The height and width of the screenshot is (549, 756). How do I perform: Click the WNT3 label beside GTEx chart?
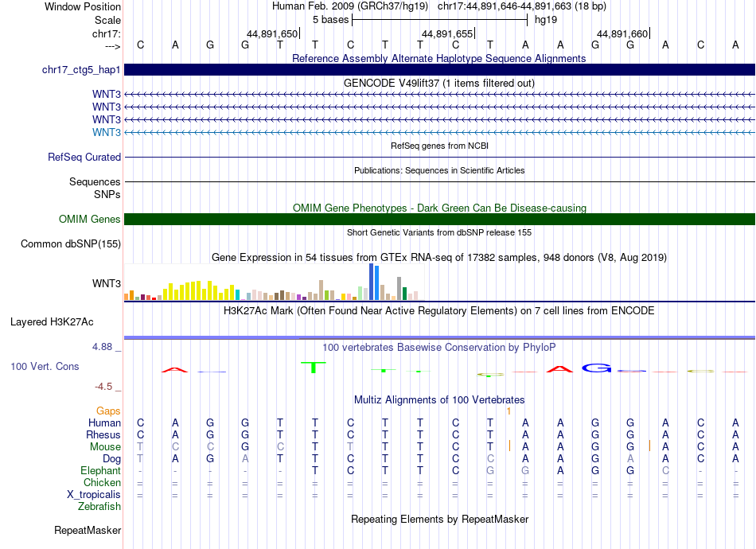107,283
